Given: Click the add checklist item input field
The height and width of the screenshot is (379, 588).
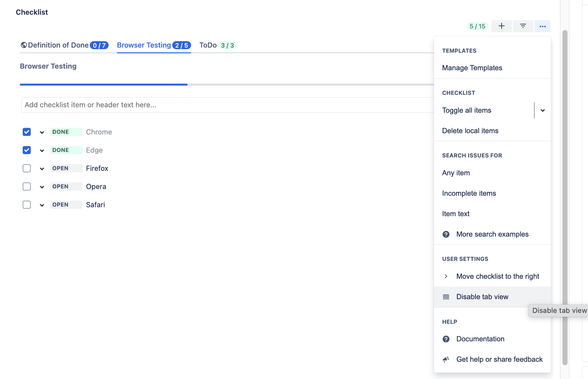Looking at the screenshot, I should [x=228, y=105].
